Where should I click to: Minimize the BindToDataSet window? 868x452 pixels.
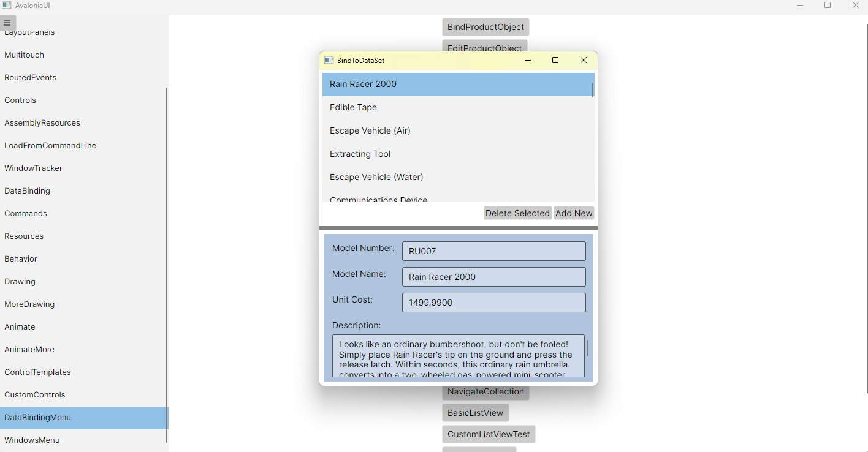point(528,60)
